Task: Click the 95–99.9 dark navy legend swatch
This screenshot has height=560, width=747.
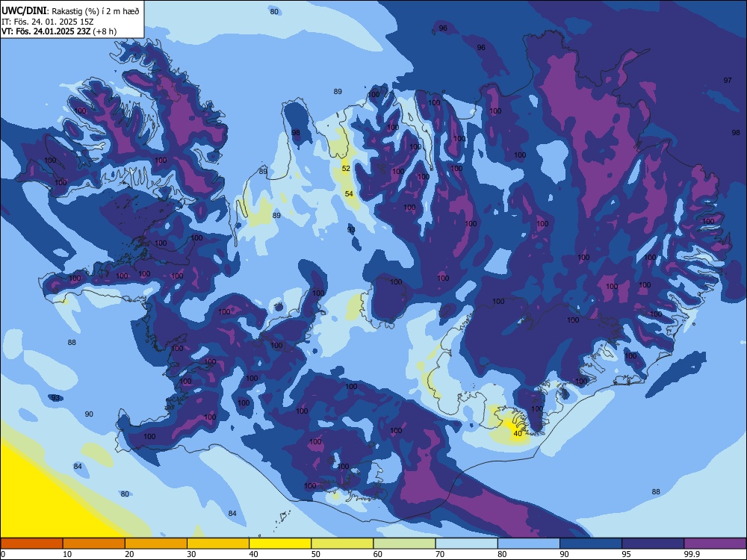Action: click(x=653, y=544)
